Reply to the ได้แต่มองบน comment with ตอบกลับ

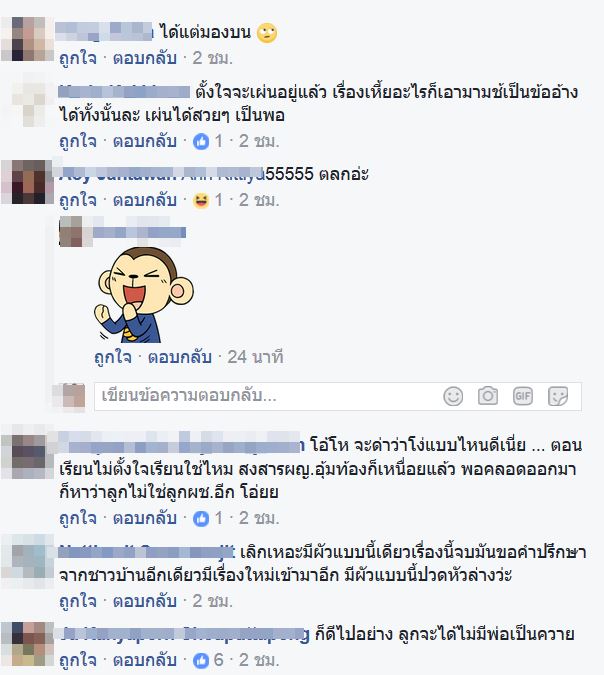(145, 58)
